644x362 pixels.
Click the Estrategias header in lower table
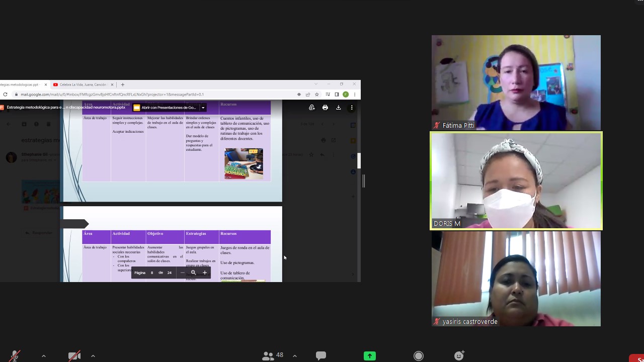tap(196, 234)
